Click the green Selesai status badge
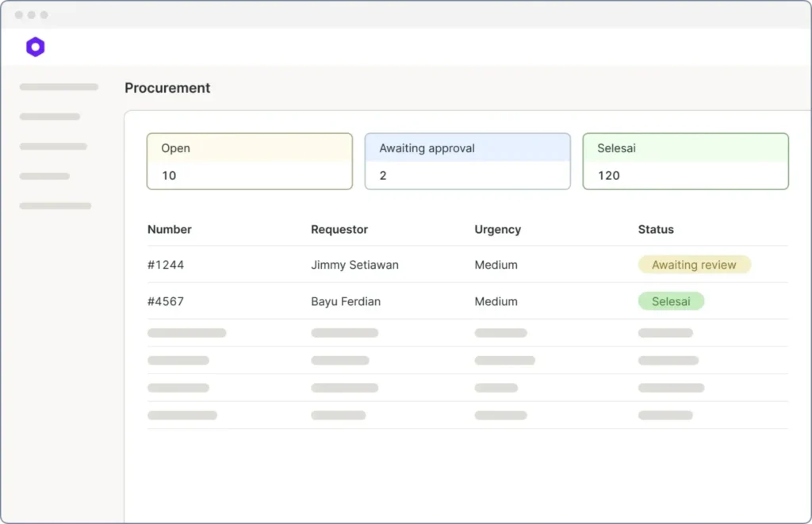Viewport: 812px width, 524px height. (x=671, y=301)
